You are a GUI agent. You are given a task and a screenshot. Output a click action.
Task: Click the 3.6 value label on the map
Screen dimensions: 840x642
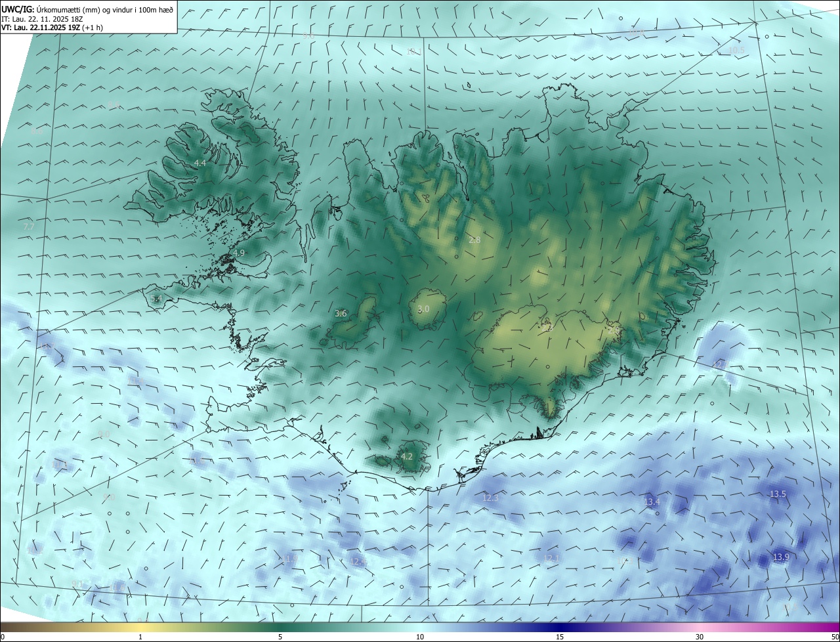pos(341,314)
